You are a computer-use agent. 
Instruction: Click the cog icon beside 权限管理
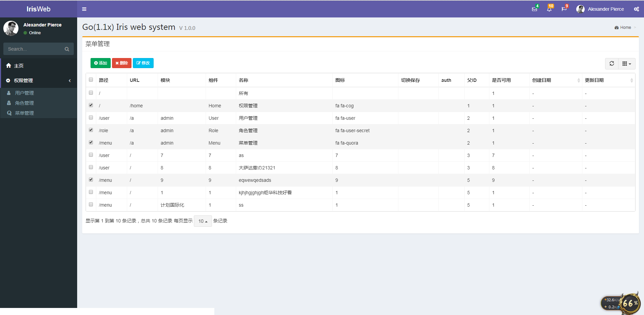point(8,81)
